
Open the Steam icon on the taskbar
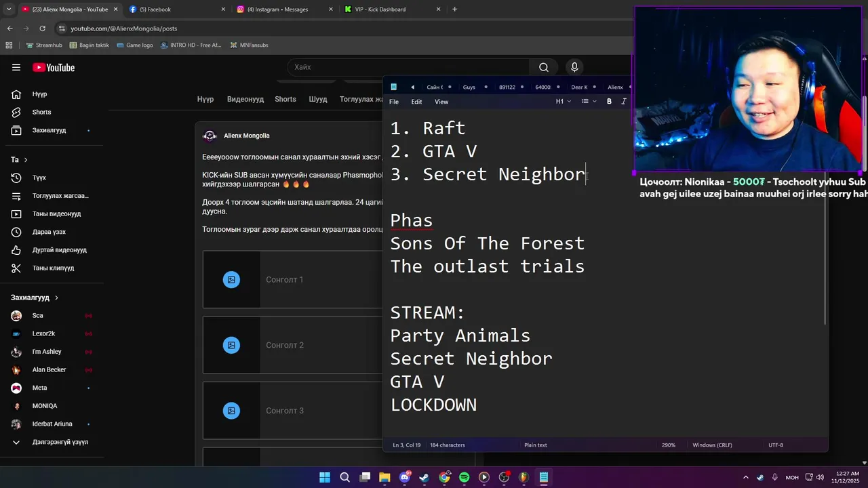coord(424,477)
